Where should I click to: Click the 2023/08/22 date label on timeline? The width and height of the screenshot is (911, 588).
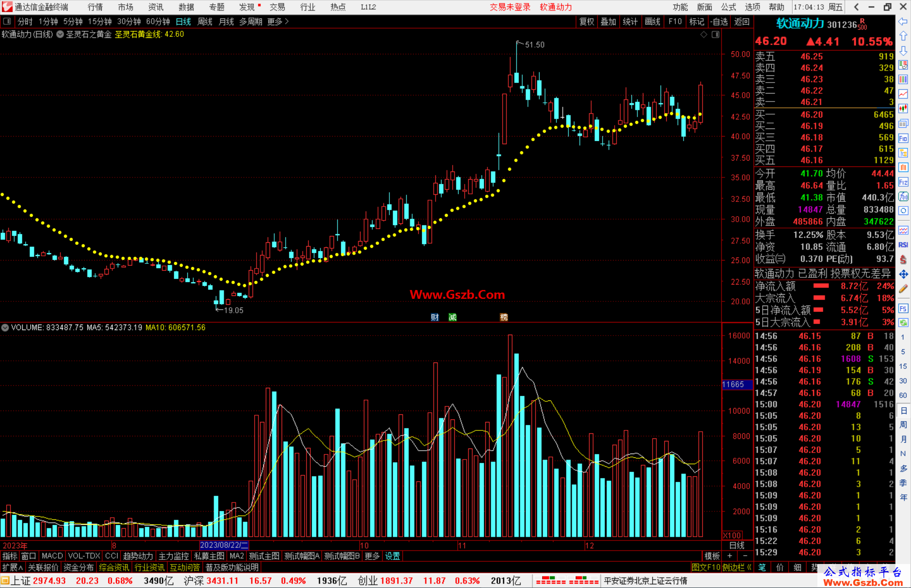224,545
